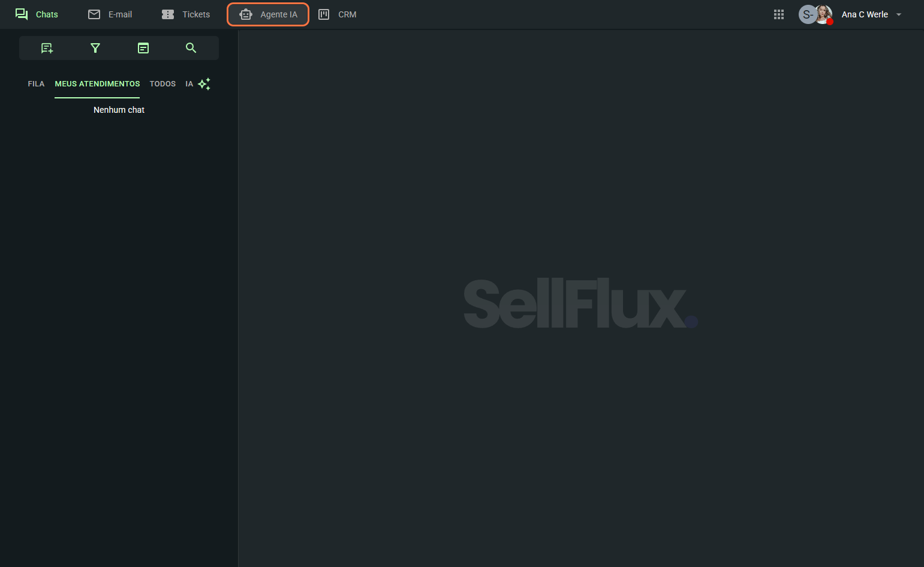Screen dimensions: 924x567
Task: Click the CRM board icon
Action: click(324, 14)
